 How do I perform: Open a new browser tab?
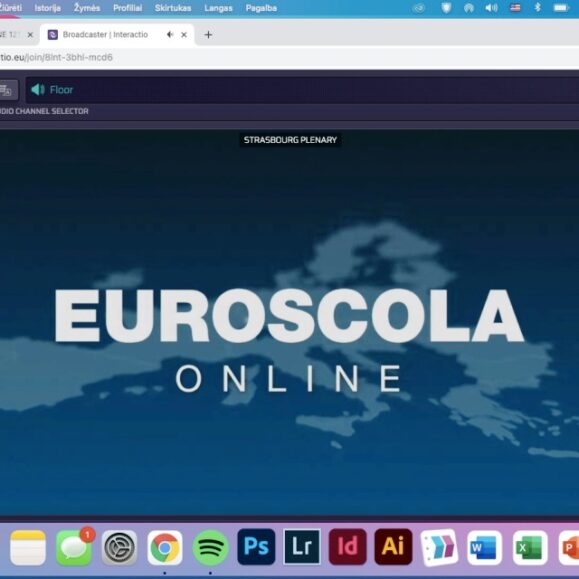[x=208, y=35]
